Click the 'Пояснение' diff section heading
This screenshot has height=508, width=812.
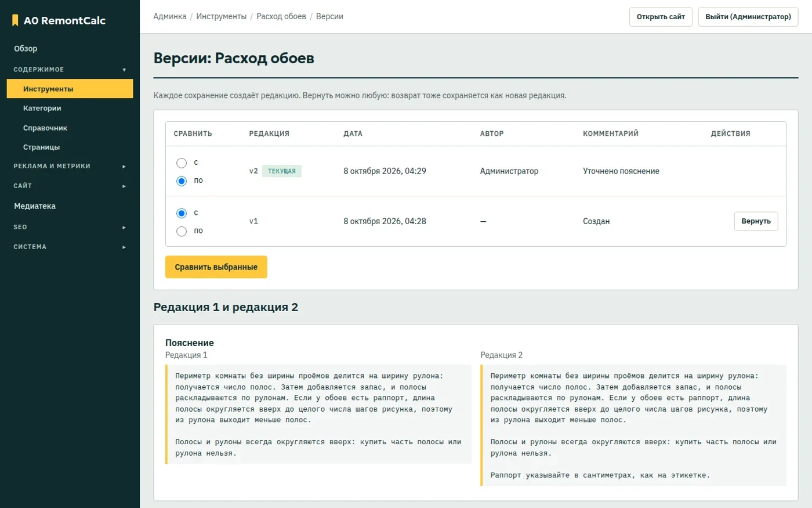[190, 343]
